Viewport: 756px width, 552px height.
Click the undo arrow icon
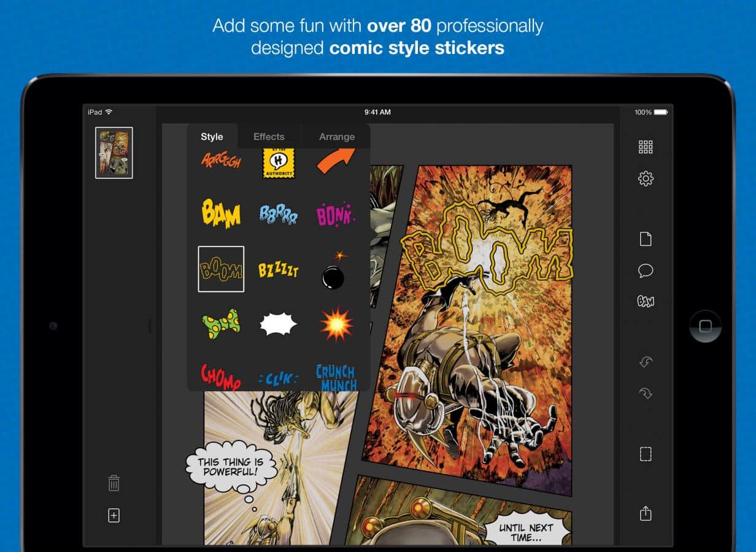(x=646, y=362)
